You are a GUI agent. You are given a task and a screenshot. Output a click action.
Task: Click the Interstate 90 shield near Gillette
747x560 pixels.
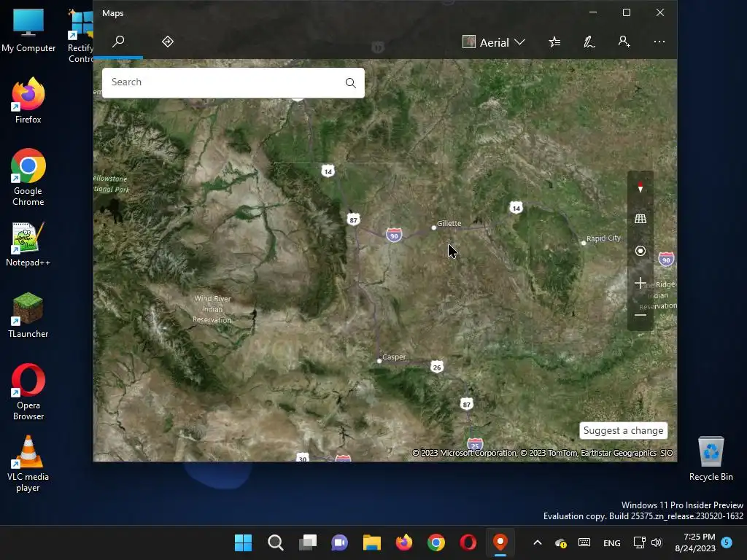coord(394,236)
